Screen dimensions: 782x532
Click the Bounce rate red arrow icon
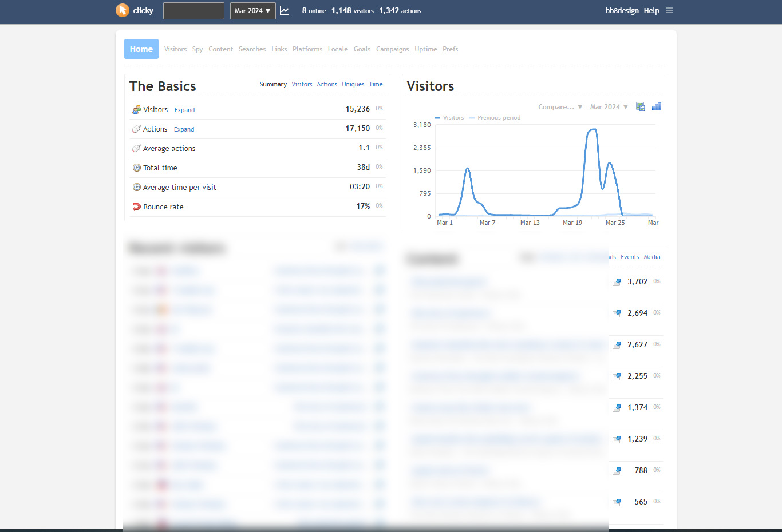coord(137,207)
